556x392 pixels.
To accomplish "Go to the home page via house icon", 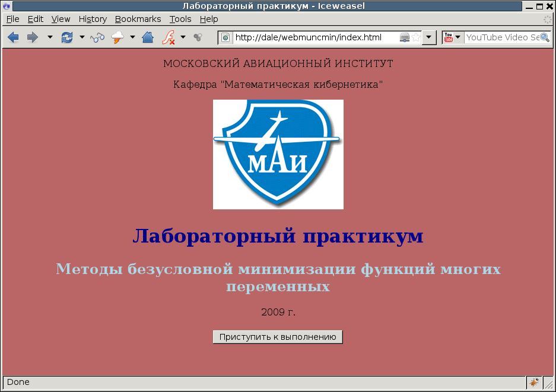I will [x=148, y=37].
